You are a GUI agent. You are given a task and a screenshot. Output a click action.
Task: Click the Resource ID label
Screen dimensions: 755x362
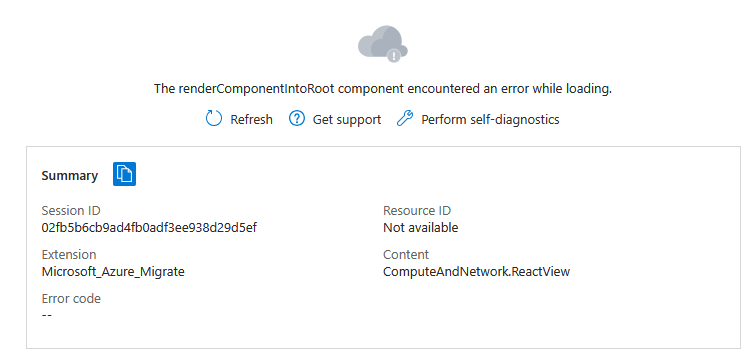417,211
